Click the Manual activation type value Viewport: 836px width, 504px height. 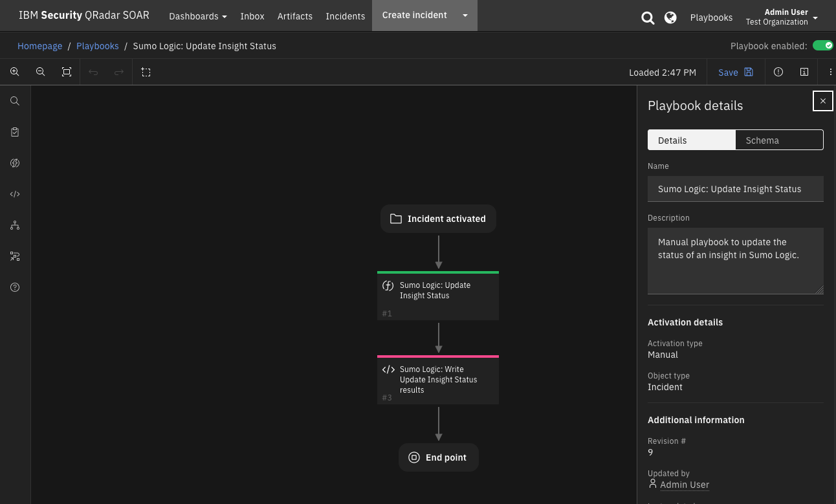663,355
